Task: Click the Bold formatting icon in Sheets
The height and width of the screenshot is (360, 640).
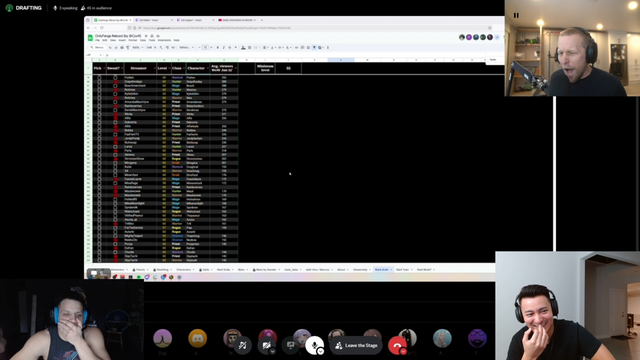Action: (x=218, y=47)
